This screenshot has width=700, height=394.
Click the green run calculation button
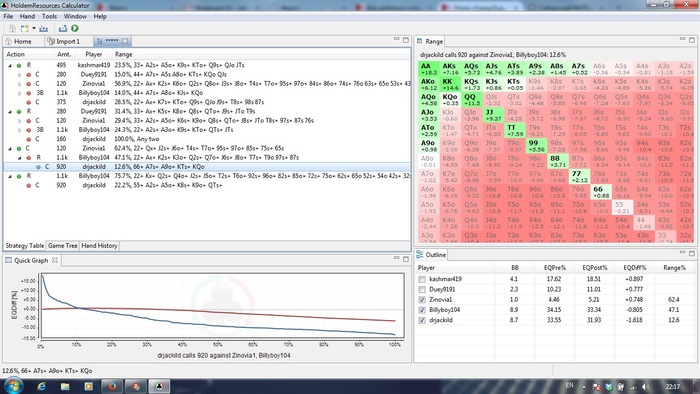[75, 28]
